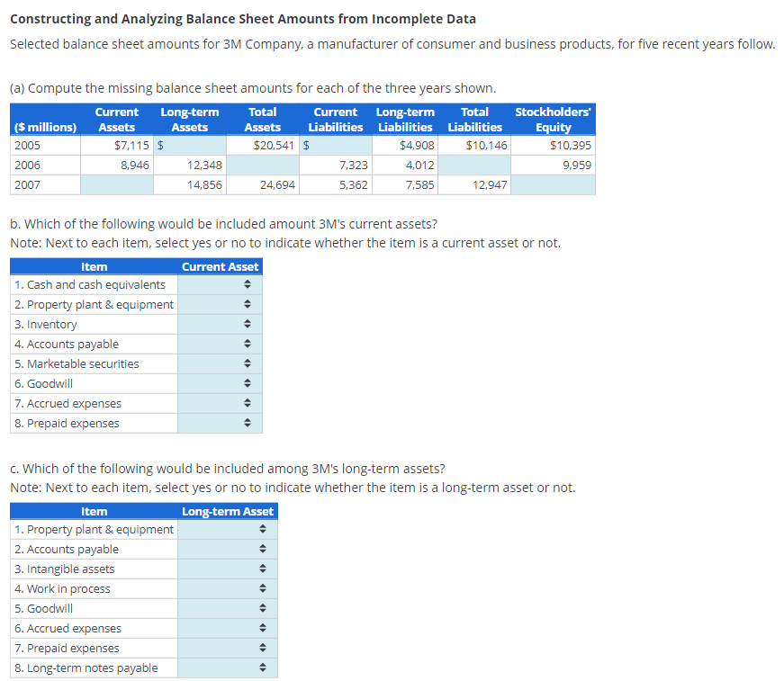This screenshot has height=681, width=784.
Task: Open Long-term Asset dropdown for Long-term notes payable
Action: (x=228, y=668)
